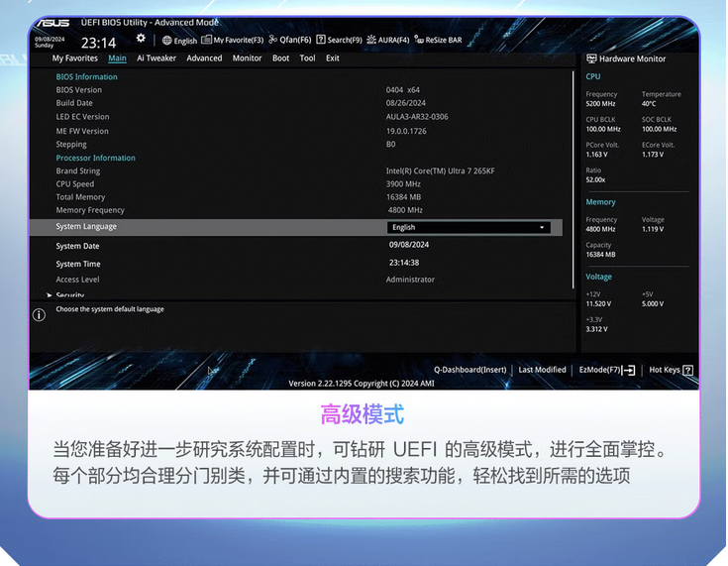This screenshot has height=566, width=728.
Task: Click BIOS Version value 0404 x64
Action: click(x=402, y=89)
